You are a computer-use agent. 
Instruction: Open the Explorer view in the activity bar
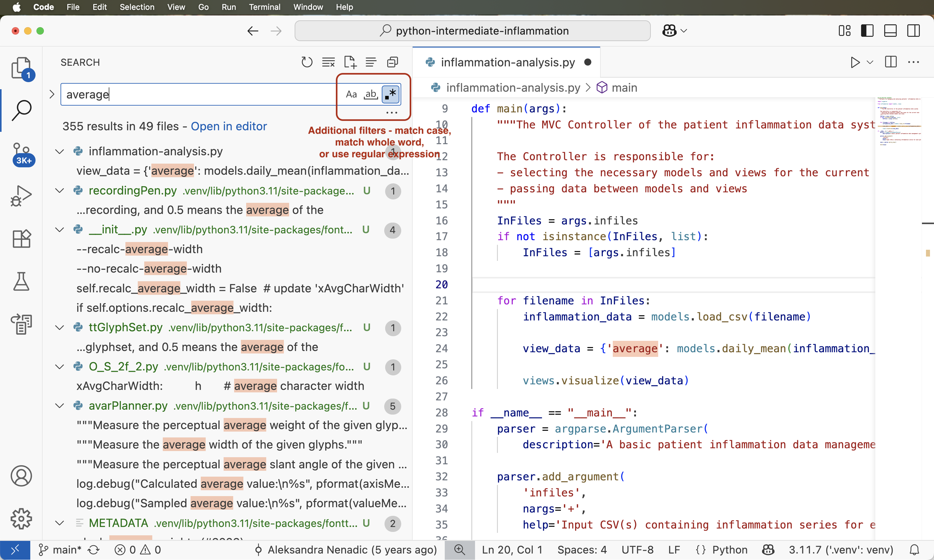[x=22, y=69]
